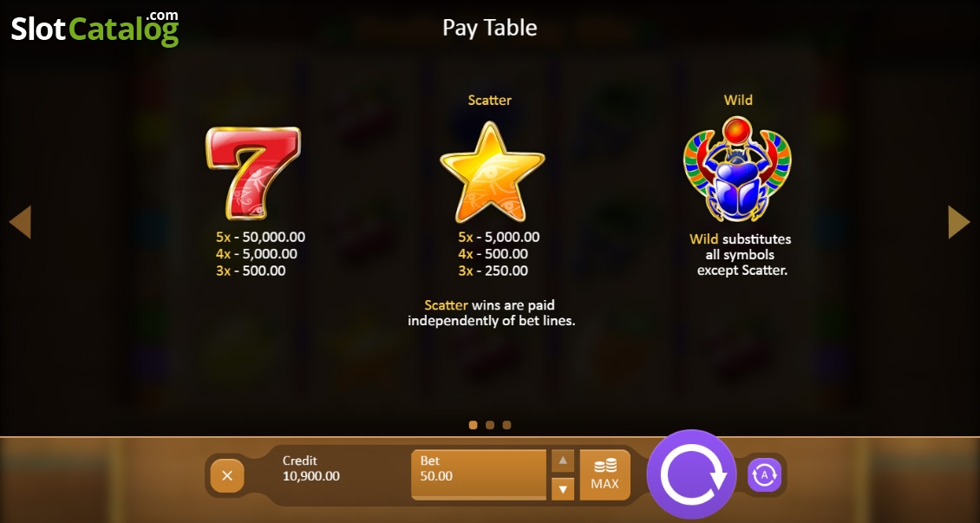Click the Wild label above the scarab

tap(738, 100)
